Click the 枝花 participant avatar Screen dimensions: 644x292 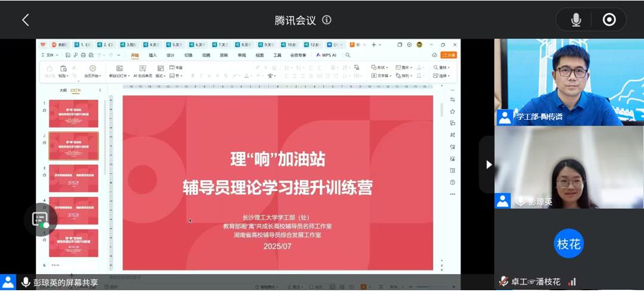click(568, 243)
